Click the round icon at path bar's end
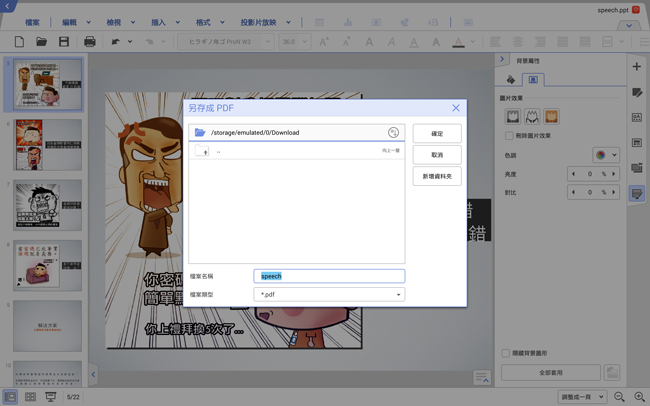Image resolution: width=650 pixels, height=406 pixels. click(x=393, y=132)
